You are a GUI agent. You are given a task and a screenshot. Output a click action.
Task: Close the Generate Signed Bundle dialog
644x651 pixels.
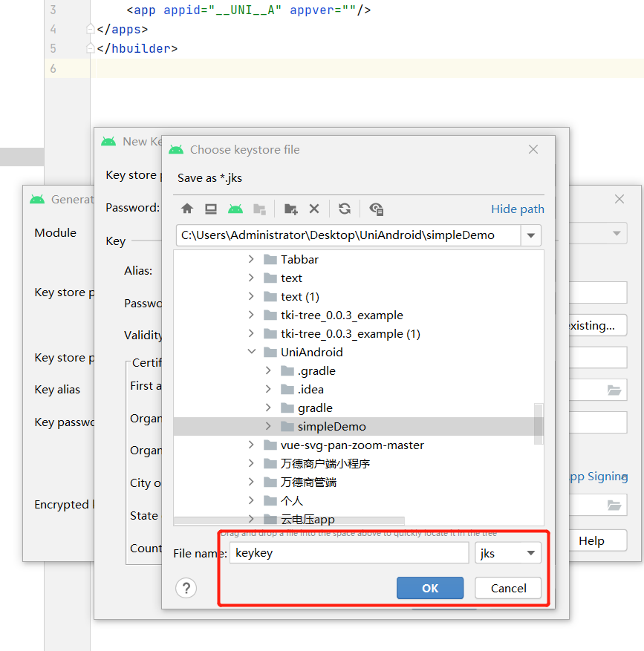[x=619, y=199]
